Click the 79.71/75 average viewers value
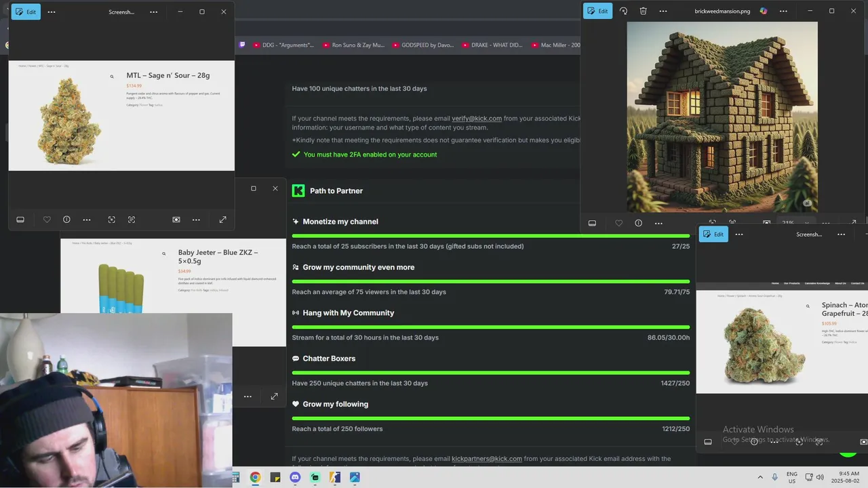The width and height of the screenshot is (868, 488). coord(677,292)
